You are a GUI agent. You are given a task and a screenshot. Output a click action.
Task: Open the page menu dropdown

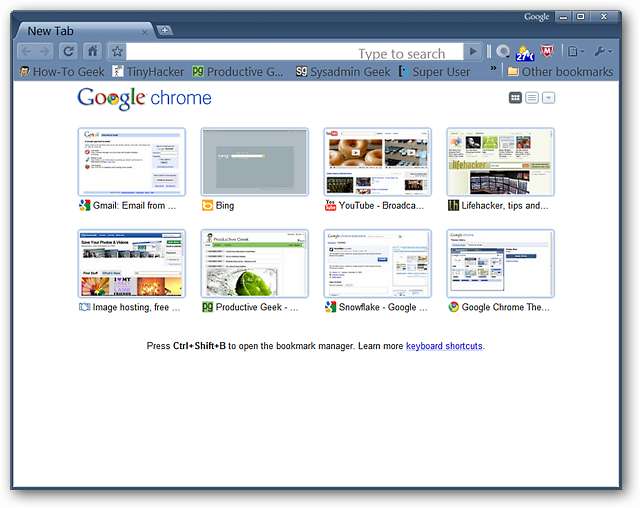click(576, 51)
